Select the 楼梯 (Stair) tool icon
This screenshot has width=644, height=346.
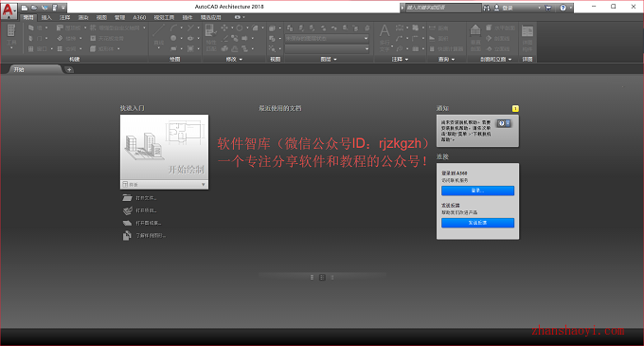tap(60, 38)
